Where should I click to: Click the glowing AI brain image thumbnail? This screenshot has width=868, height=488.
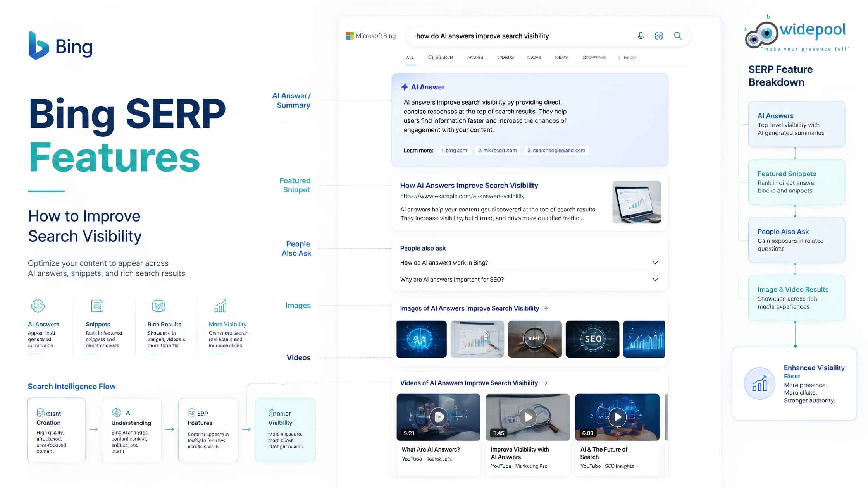(x=422, y=339)
